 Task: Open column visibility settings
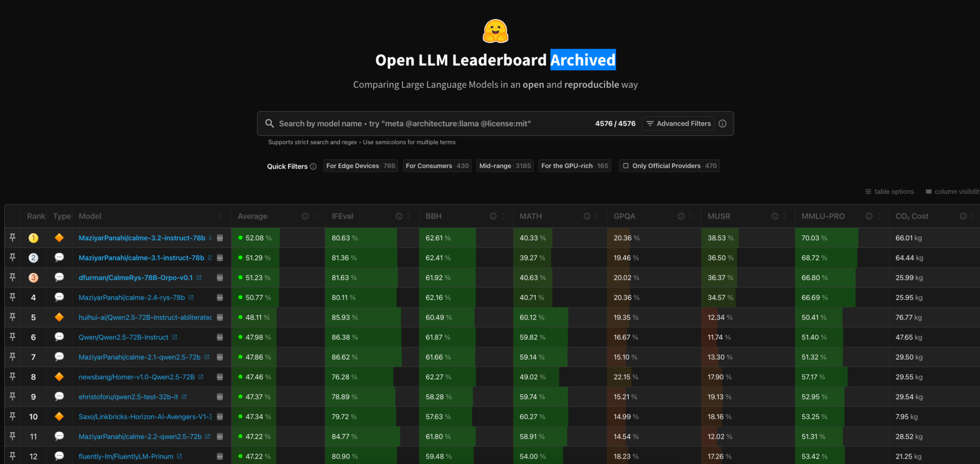pyautogui.click(x=952, y=191)
